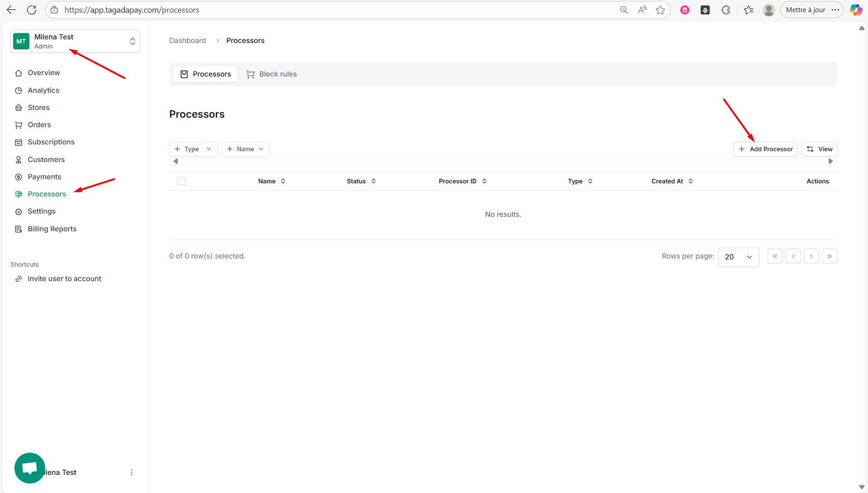Open the Type filter dropdown
The width and height of the screenshot is (868, 493).
coord(193,149)
